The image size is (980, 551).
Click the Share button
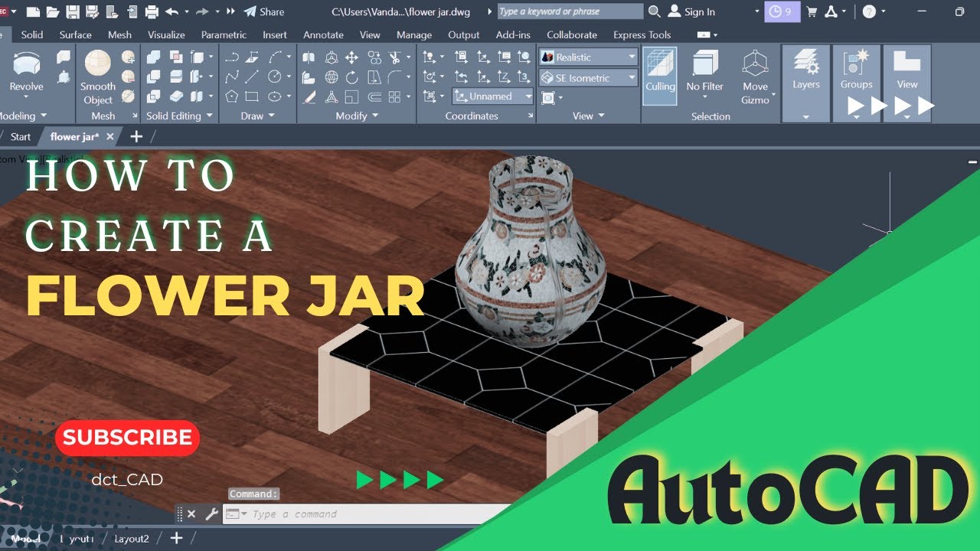coord(264,11)
